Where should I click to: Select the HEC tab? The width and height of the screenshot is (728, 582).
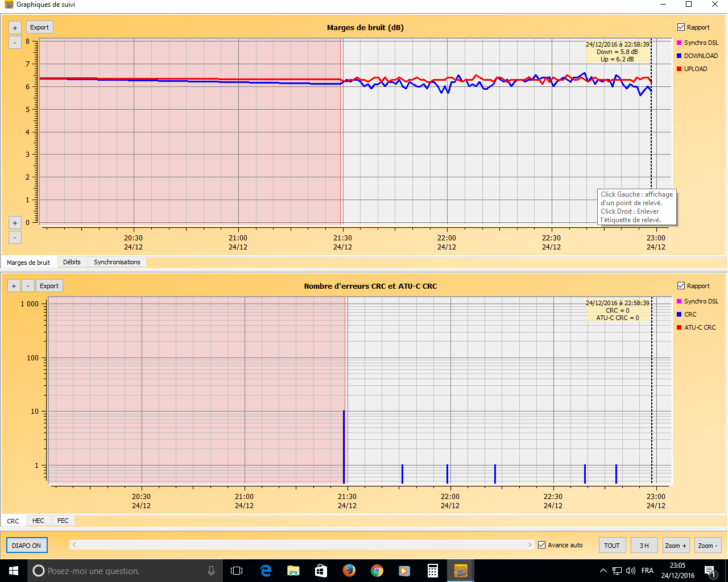[38, 521]
